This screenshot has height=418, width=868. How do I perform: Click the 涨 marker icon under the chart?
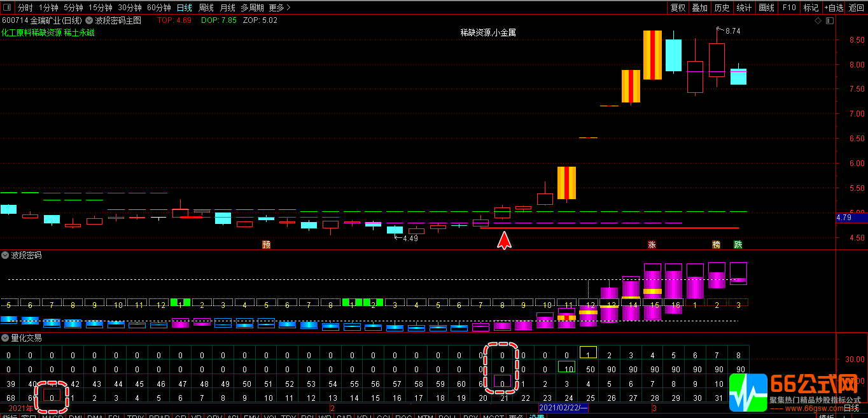(652, 244)
